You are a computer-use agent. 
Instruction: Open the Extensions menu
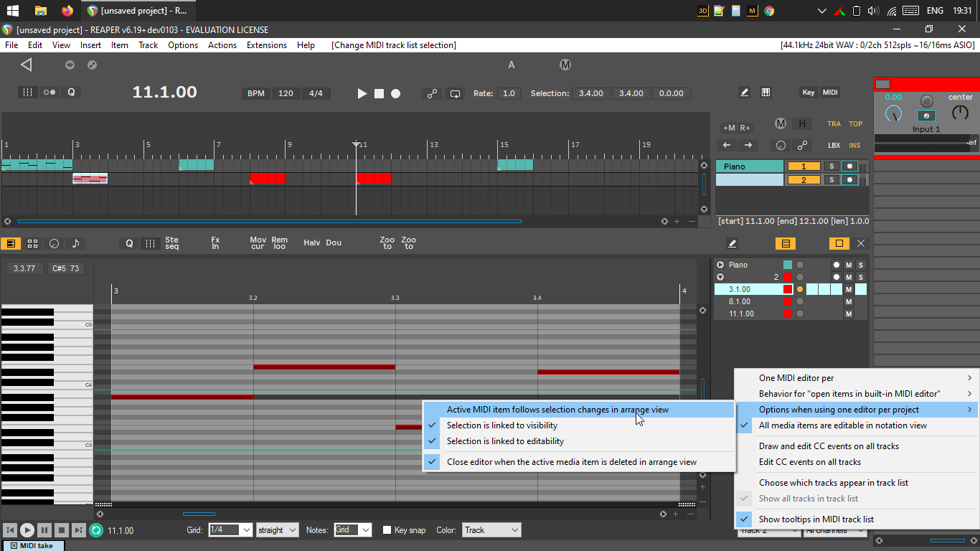pyautogui.click(x=266, y=44)
